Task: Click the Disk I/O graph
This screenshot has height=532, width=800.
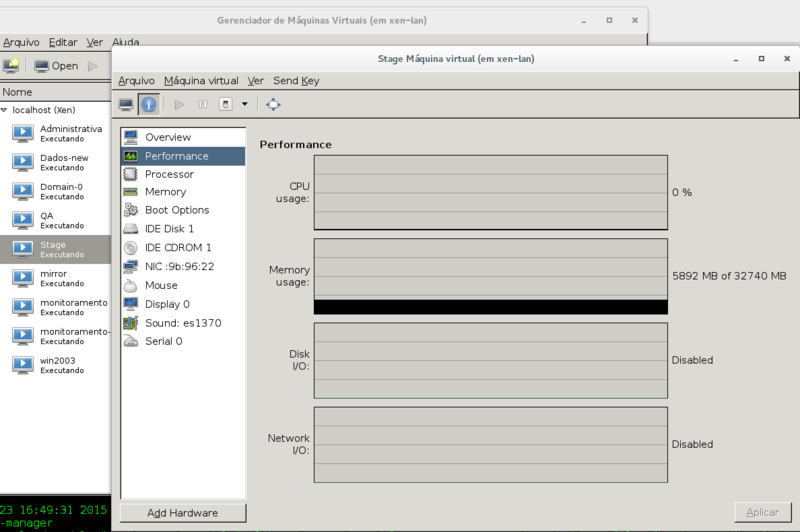Action: pyautogui.click(x=491, y=360)
